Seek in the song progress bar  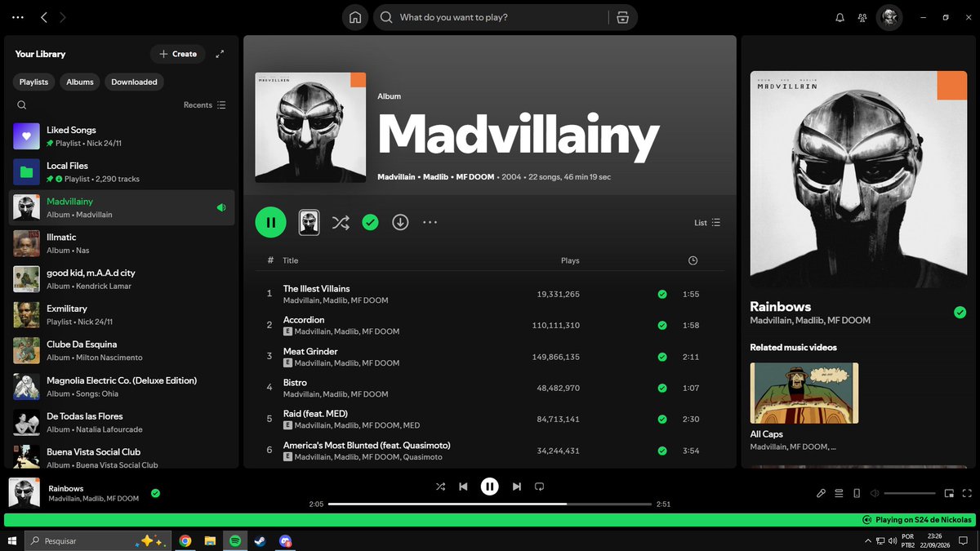(489, 504)
